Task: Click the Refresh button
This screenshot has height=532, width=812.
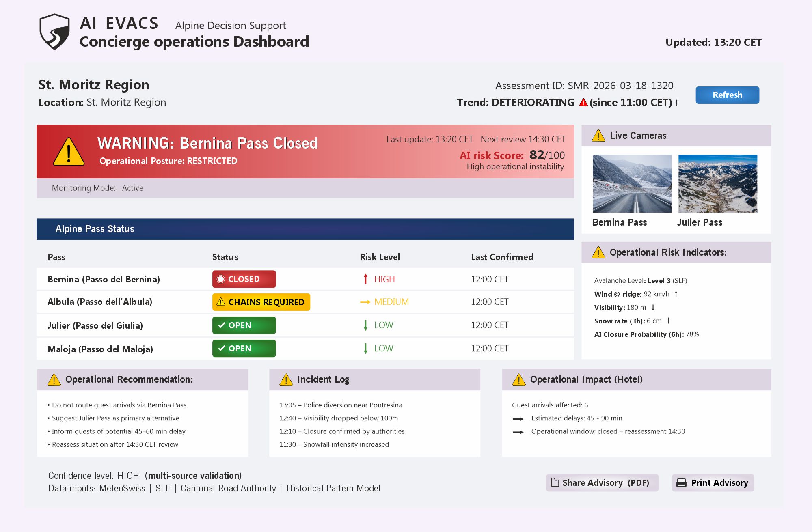Action: pyautogui.click(x=727, y=95)
